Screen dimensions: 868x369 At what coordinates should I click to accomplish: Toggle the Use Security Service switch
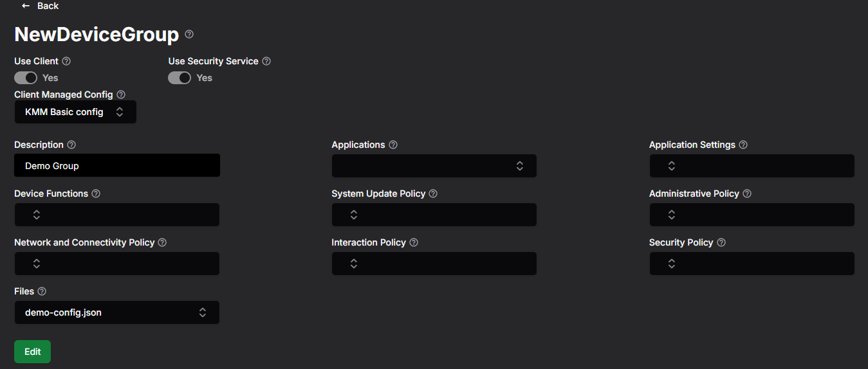[x=180, y=78]
